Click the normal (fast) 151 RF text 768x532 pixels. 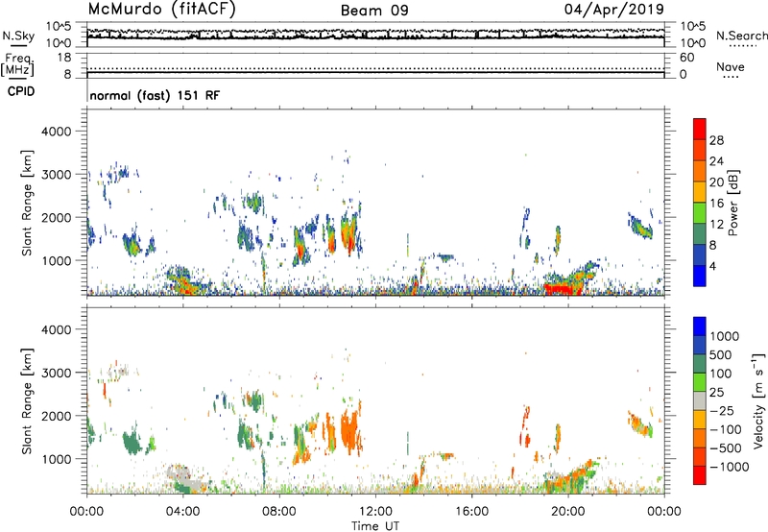coord(155,95)
